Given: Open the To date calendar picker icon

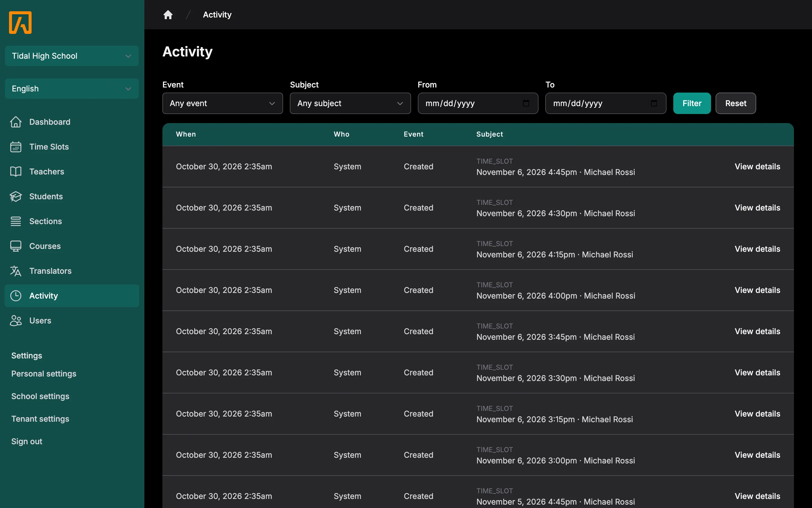Looking at the screenshot, I should click(x=654, y=103).
